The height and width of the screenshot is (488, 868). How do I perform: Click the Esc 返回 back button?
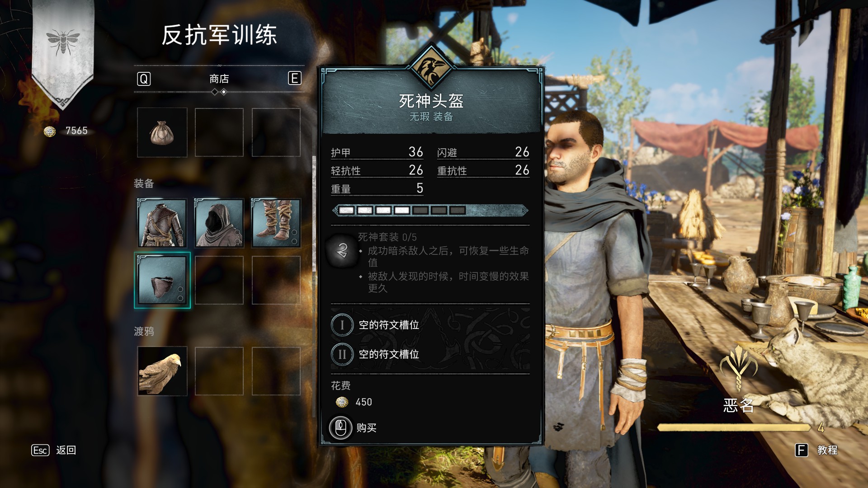(53, 450)
